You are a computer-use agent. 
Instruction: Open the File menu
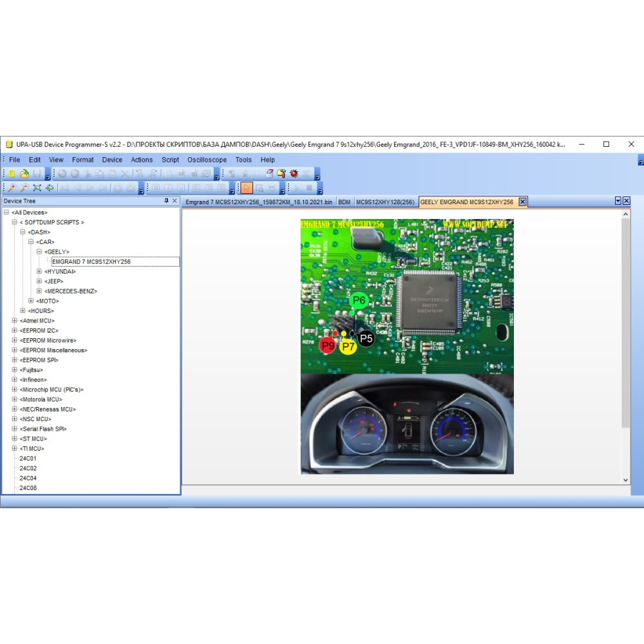(x=14, y=160)
